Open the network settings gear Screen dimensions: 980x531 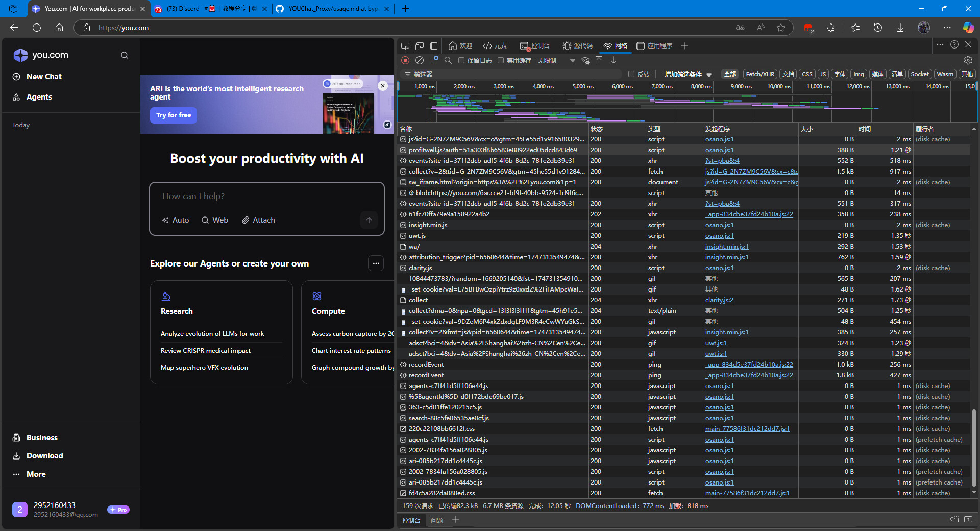968,60
